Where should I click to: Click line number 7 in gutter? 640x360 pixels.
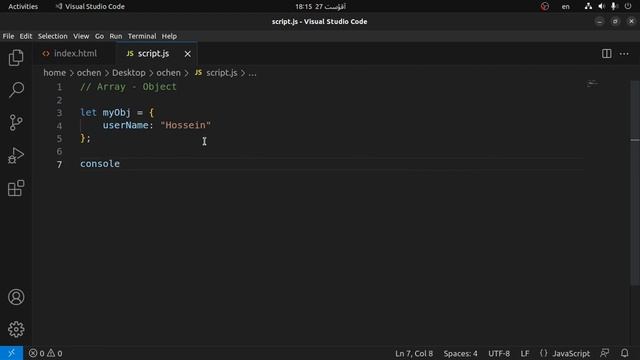pyautogui.click(x=60, y=164)
